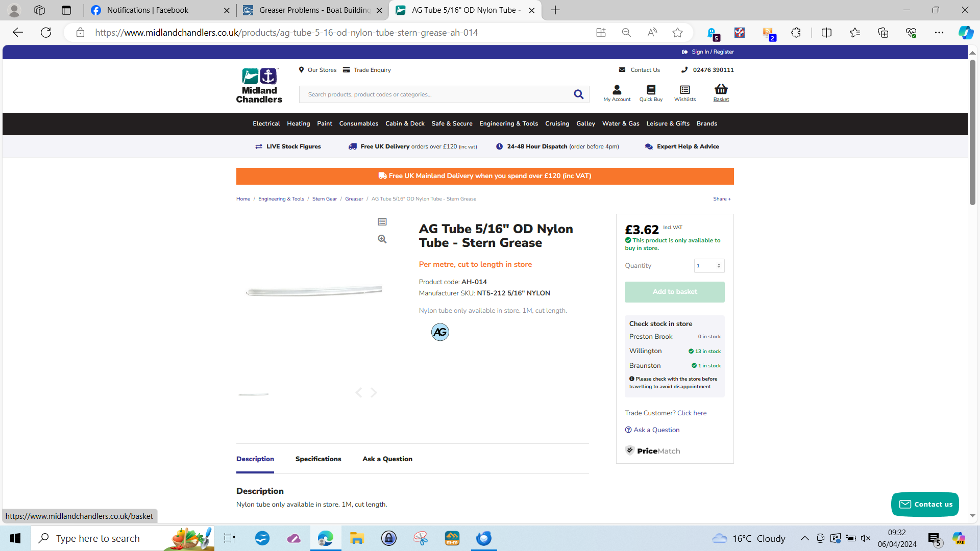980x551 pixels.
Task: Click Home breadcrumb link
Action: point(243,199)
